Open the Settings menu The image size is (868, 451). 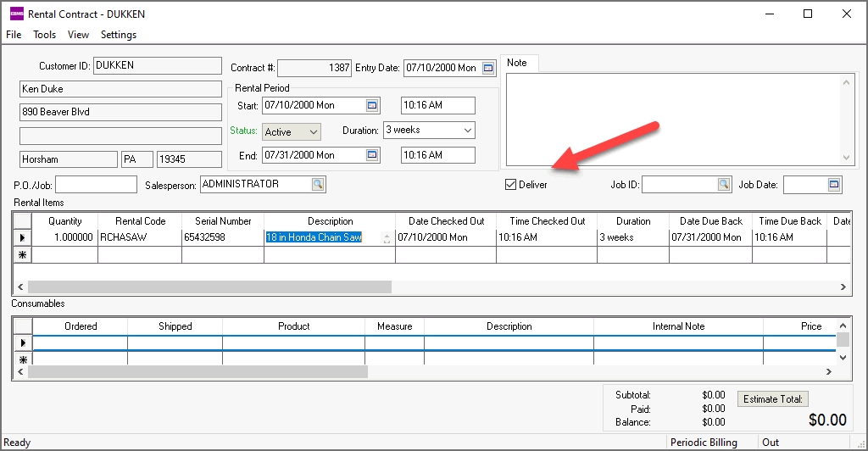coord(119,35)
